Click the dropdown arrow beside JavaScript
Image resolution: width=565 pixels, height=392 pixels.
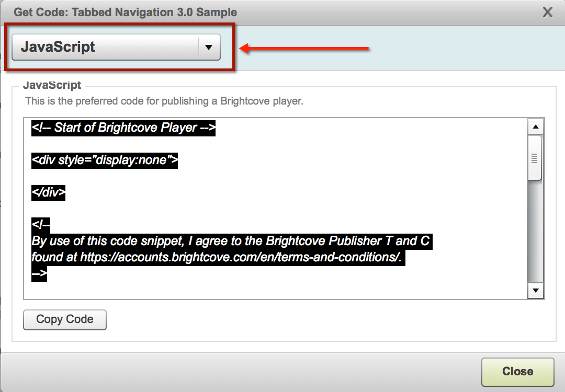tap(209, 47)
